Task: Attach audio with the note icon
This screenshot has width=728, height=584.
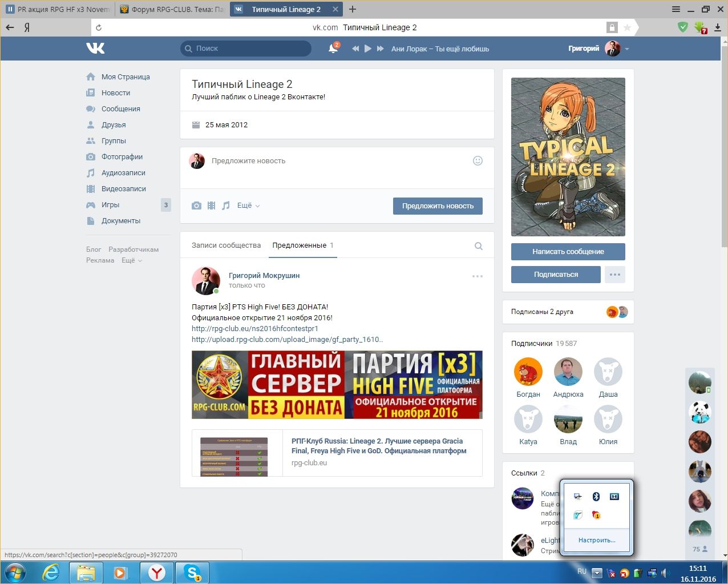Action: [226, 206]
